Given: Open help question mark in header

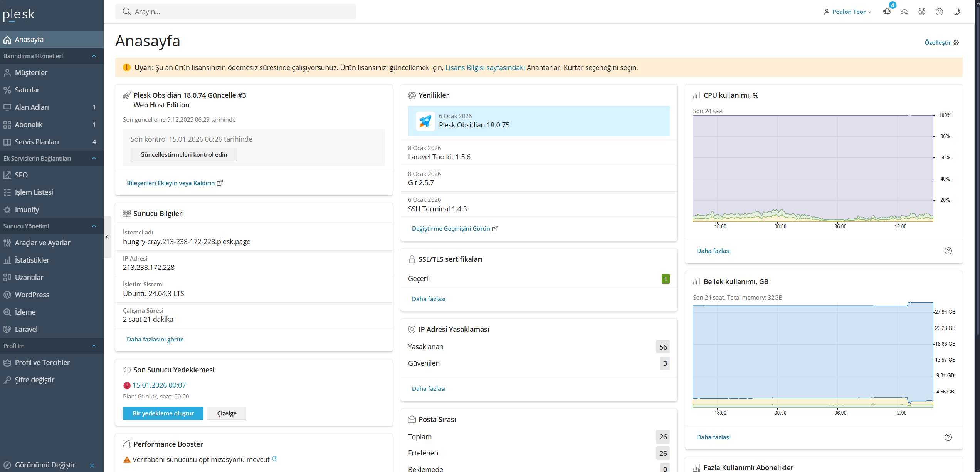Looking at the screenshot, I should (x=940, y=12).
